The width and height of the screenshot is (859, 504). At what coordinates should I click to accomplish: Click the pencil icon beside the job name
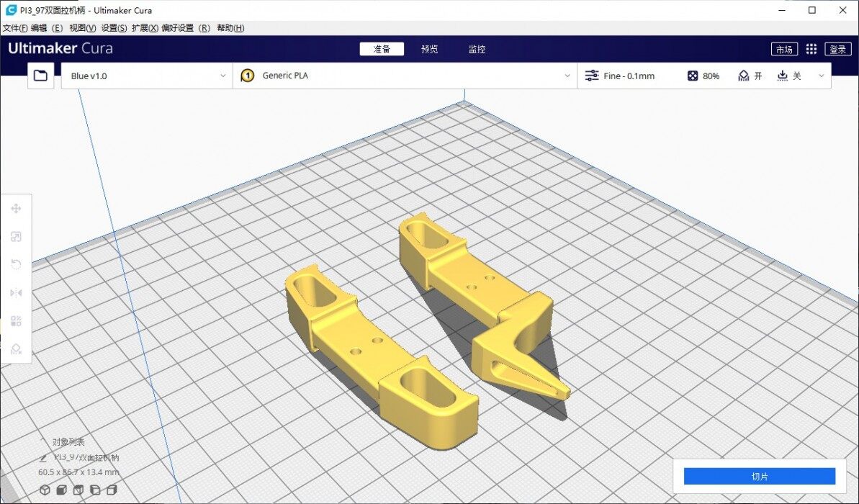(43, 458)
